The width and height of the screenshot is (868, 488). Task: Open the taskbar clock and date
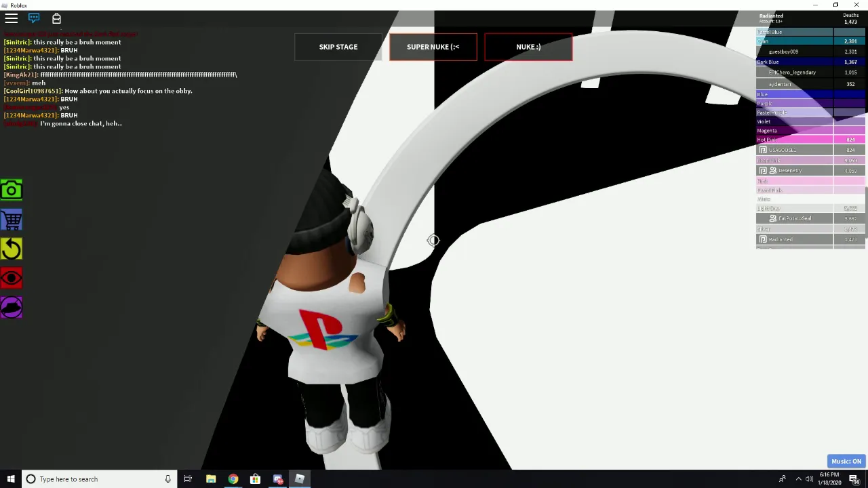[x=829, y=479]
